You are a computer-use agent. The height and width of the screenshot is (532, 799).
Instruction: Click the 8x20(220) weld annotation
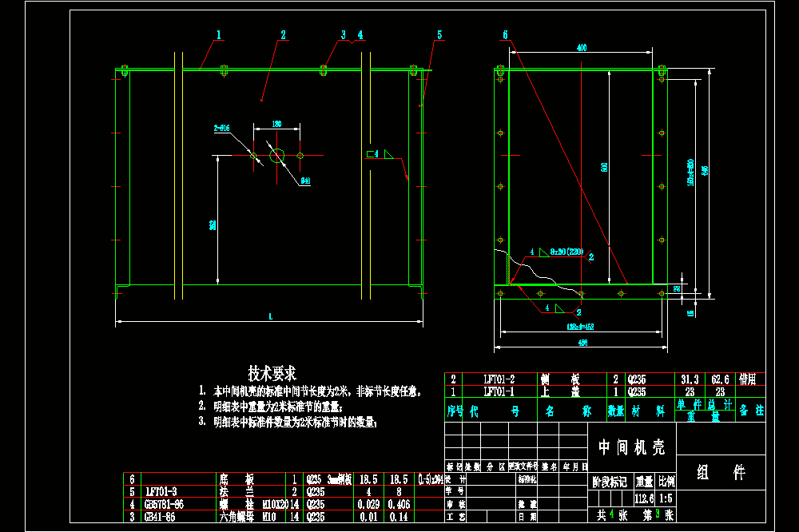(566, 252)
